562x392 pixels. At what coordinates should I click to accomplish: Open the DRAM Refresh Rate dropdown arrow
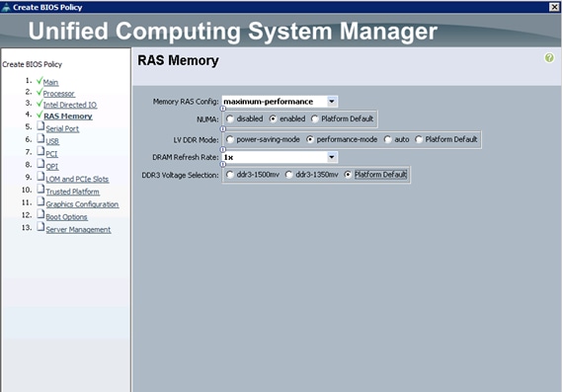tap(332, 157)
